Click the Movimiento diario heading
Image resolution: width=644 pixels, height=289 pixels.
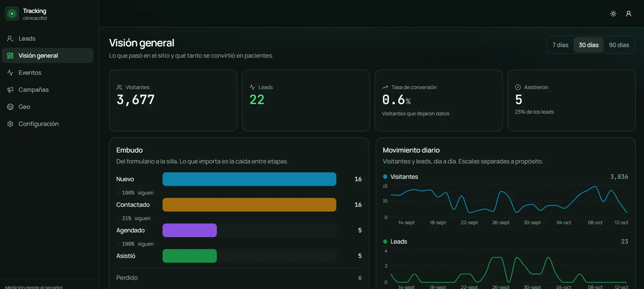pyautogui.click(x=411, y=150)
